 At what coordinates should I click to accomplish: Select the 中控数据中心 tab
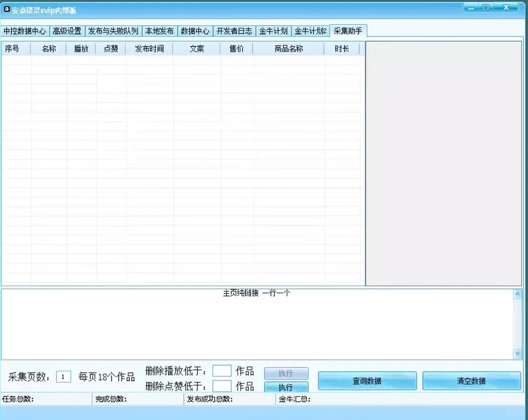[x=25, y=30]
